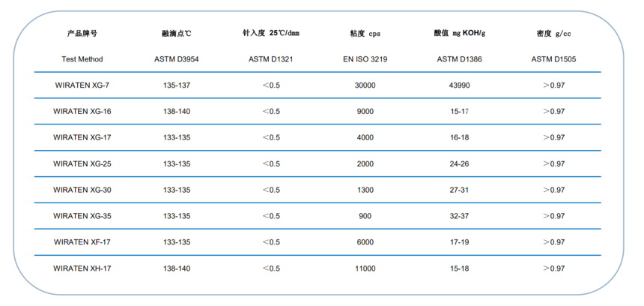Select the 密度 g/cc header
This screenshot has height=306, width=644.
(x=553, y=34)
